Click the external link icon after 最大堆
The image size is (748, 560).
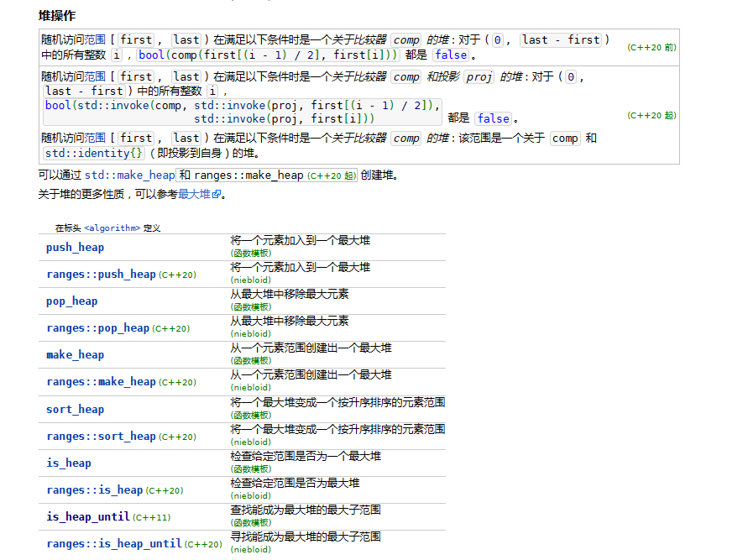tap(217, 194)
